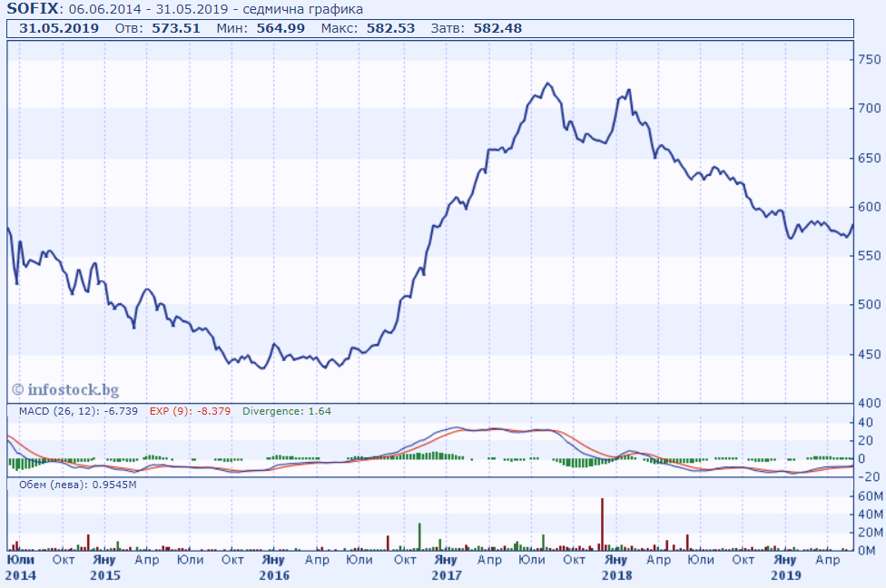Click the 40M volume axis label
This screenshot has width=886, height=588.
point(871,514)
